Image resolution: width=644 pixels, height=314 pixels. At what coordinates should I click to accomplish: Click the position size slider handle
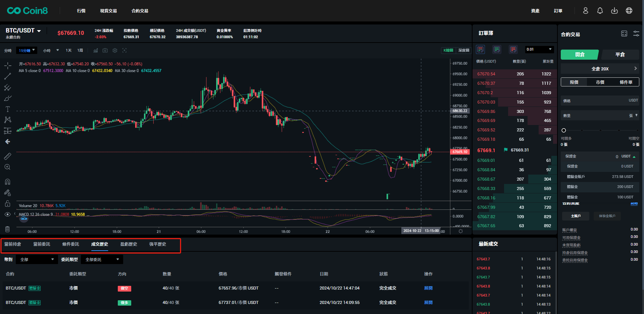pyautogui.click(x=564, y=130)
